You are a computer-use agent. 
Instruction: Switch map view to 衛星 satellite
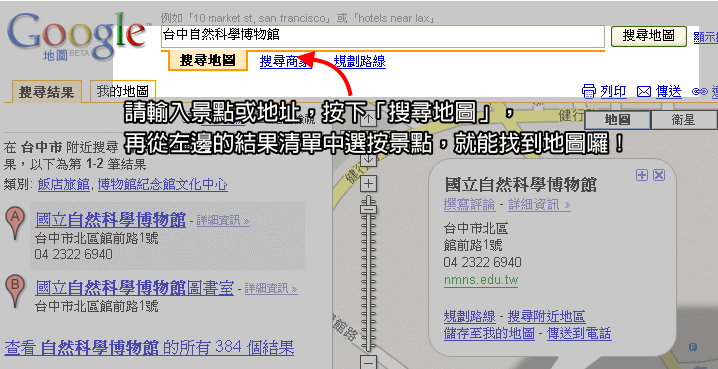[x=683, y=120]
